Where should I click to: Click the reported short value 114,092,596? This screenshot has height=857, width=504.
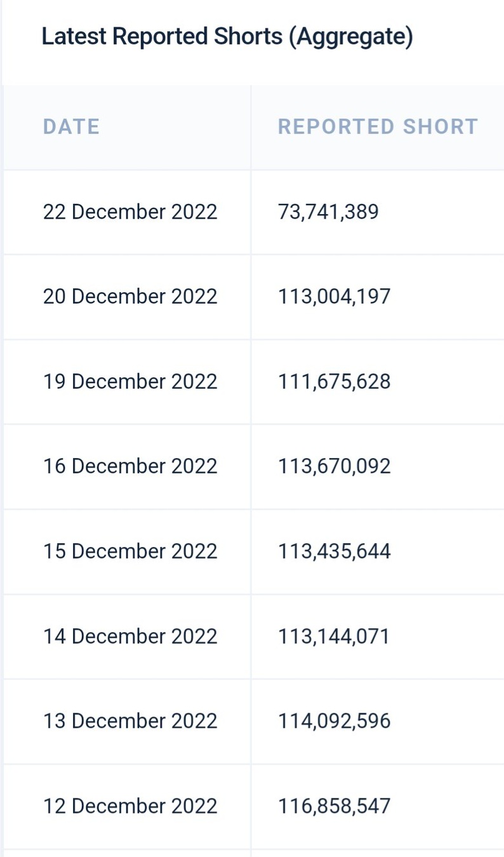pyautogui.click(x=335, y=721)
